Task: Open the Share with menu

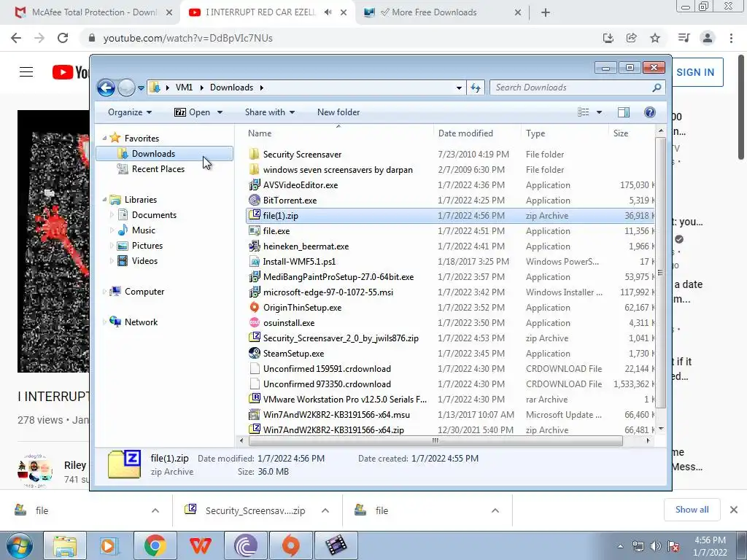Action: [270, 112]
